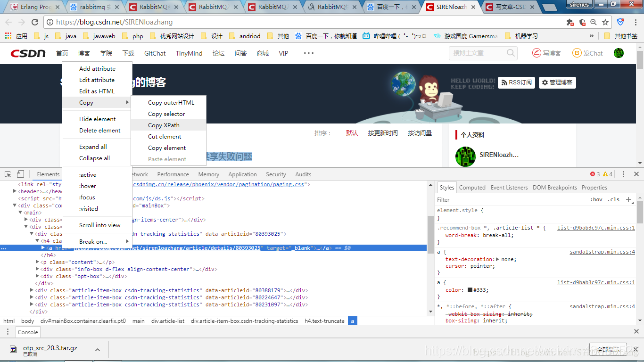Toggle the DevTools device toolbar icon
Image resolution: width=644 pixels, height=362 pixels.
(20, 174)
